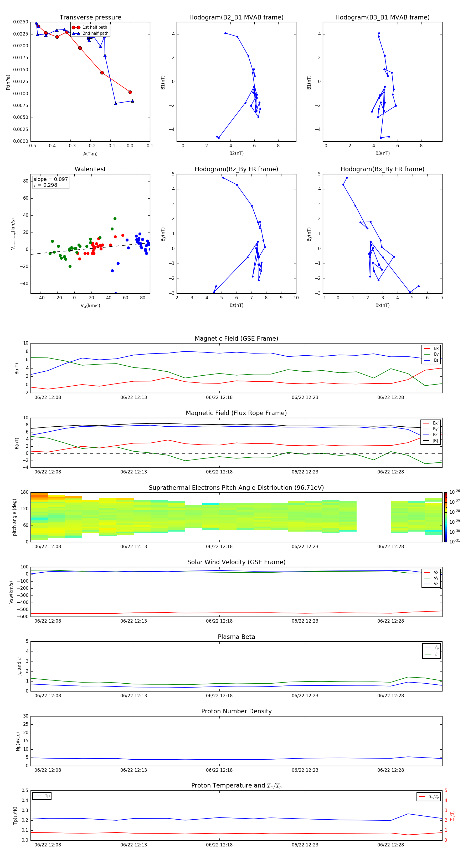473x868 pixels.
Task: Click the |B| legend entry in Flux Rope plot
Action: coord(431,441)
